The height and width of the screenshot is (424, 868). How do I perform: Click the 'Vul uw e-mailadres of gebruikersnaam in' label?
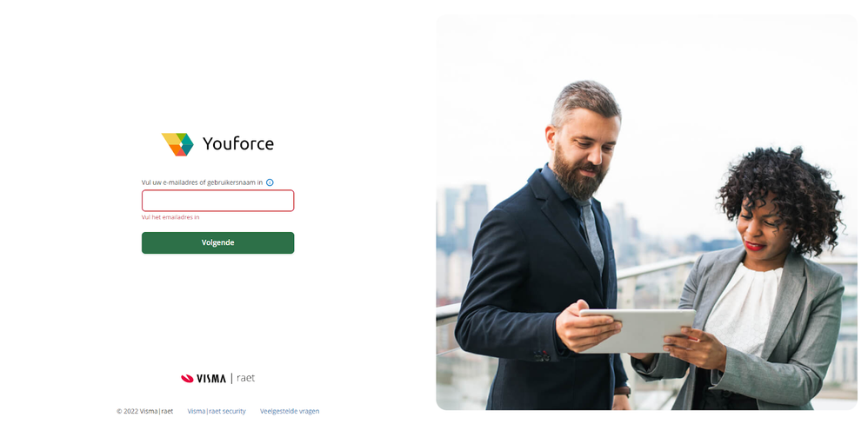[202, 182]
